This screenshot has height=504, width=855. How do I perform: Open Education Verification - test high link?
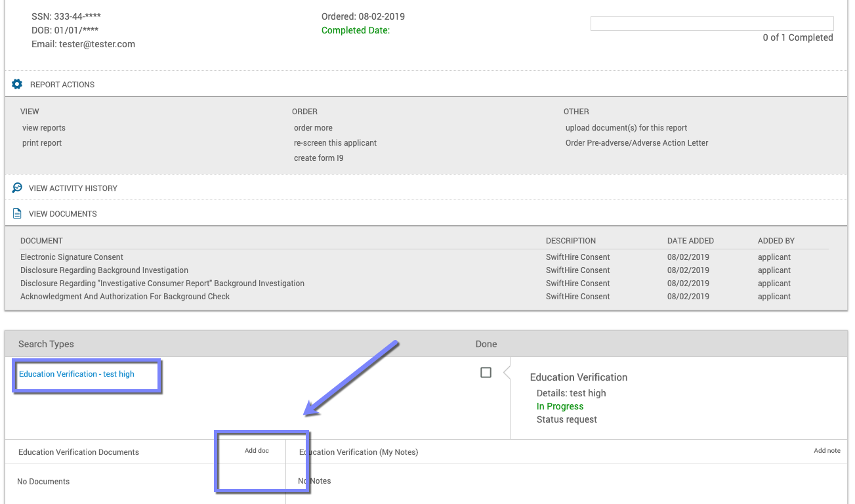(77, 374)
